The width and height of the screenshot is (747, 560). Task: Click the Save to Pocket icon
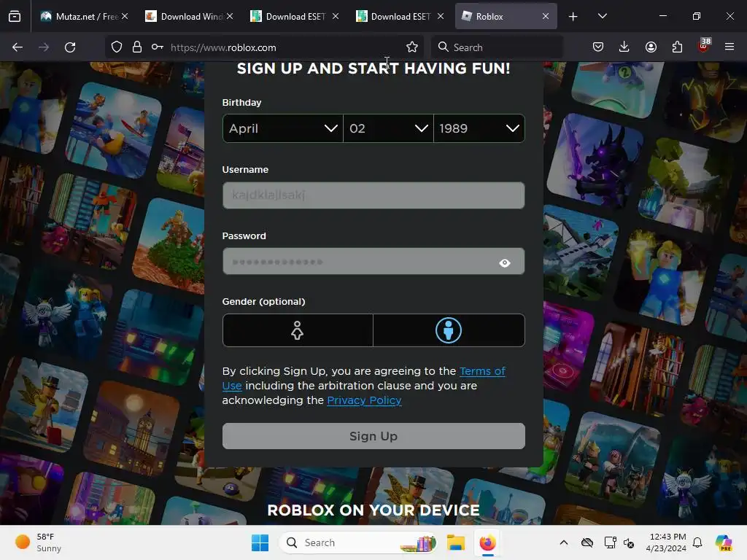[x=598, y=47]
